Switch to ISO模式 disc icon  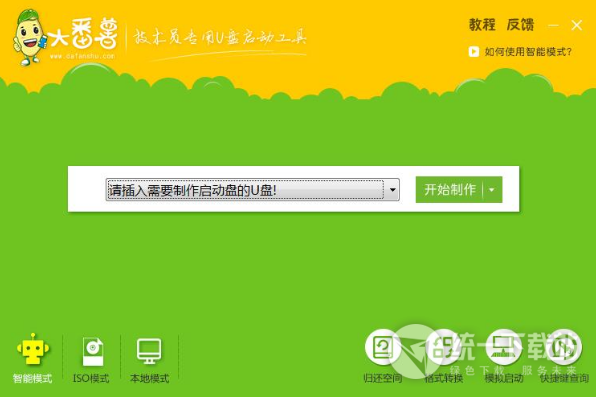pos(92,351)
